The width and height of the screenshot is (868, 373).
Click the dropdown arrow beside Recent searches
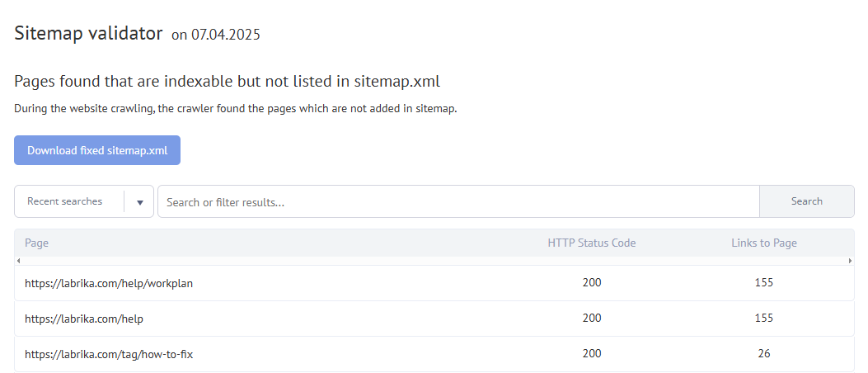tap(140, 201)
